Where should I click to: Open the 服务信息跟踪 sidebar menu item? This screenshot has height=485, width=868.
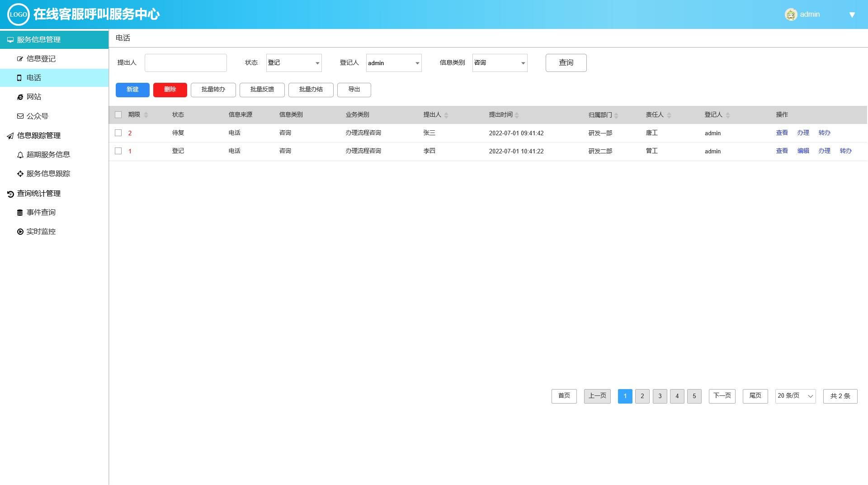(48, 174)
